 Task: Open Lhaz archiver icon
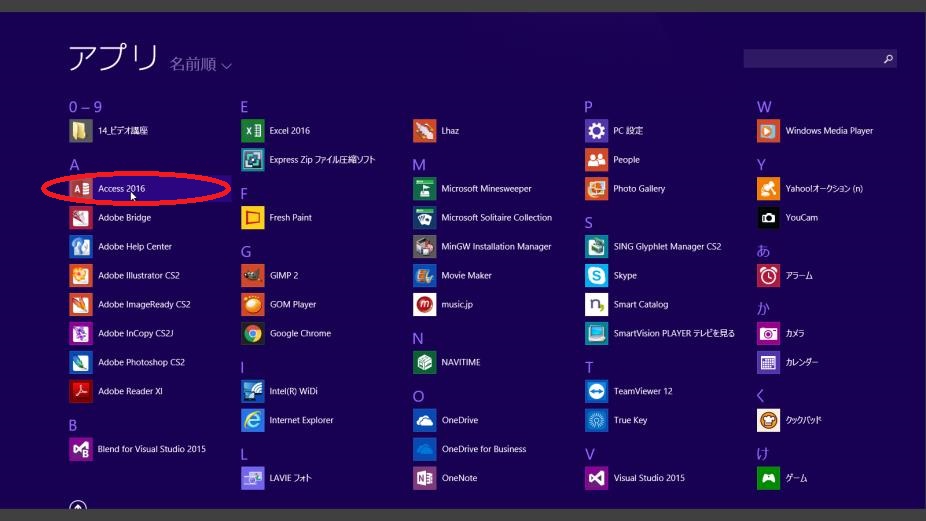point(425,131)
